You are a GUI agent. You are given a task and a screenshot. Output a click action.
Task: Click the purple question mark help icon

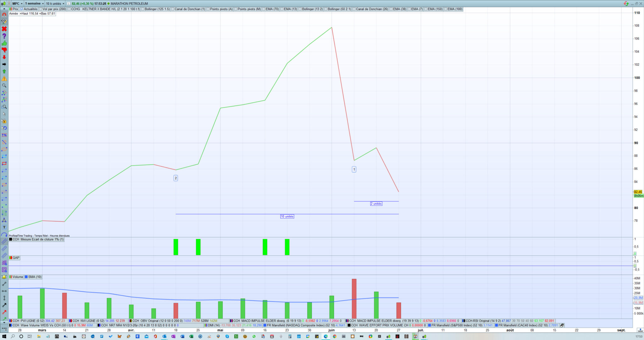pyautogui.click(x=4, y=36)
